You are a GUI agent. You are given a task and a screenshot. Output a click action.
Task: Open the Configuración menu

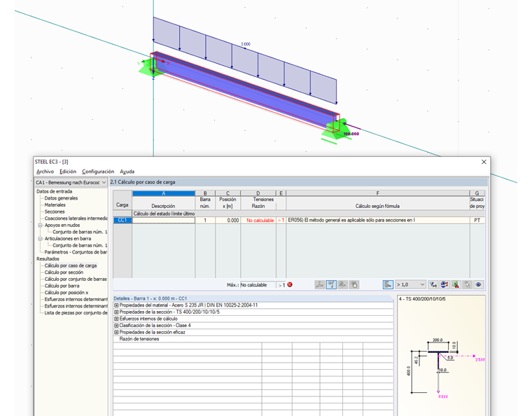point(98,172)
